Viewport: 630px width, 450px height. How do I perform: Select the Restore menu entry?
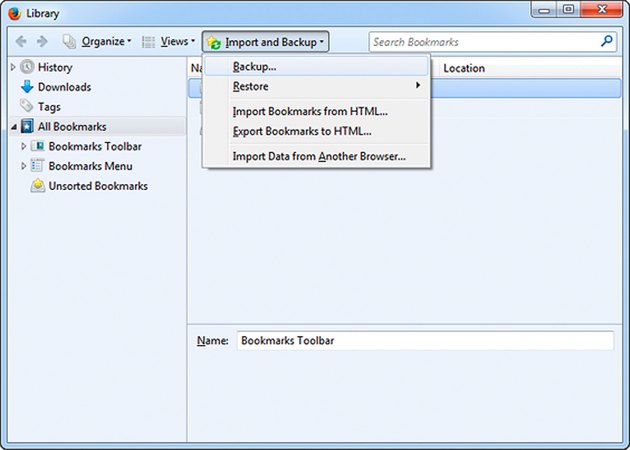pos(317,86)
